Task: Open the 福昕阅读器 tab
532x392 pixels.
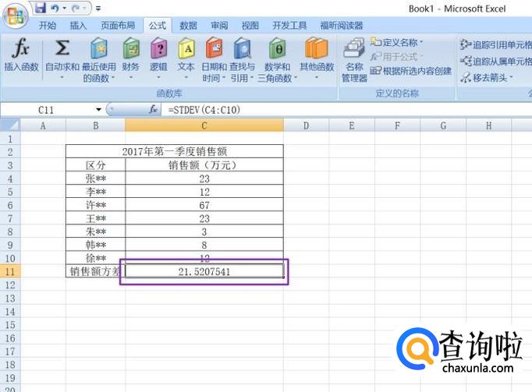Action: click(x=342, y=26)
